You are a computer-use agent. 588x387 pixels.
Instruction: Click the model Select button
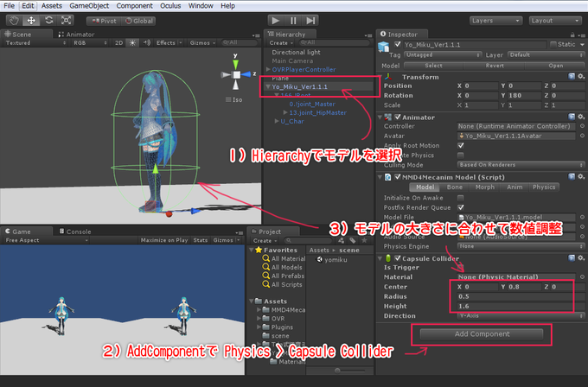433,66
